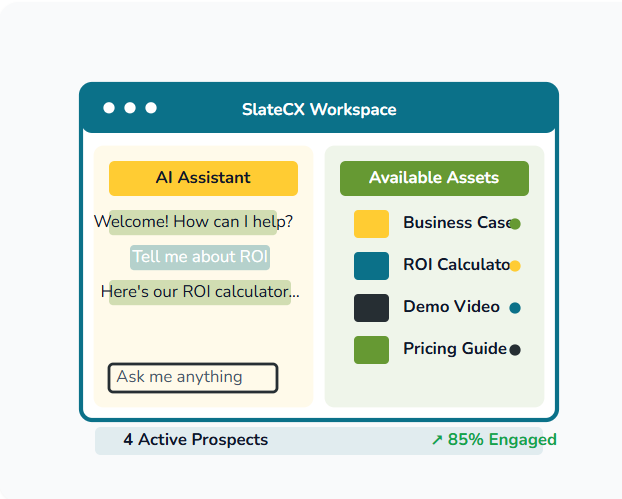Click the 'Here's our ROI calculator' reply
622x499 pixels.
pos(200,292)
